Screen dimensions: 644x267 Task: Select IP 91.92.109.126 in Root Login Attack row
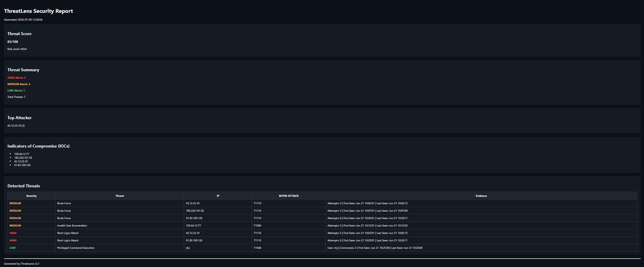coord(194,240)
